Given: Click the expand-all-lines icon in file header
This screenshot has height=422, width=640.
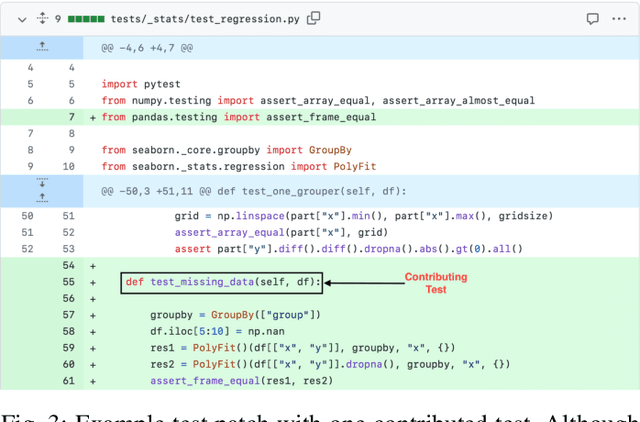Looking at the screenshot, I should pos(41,18).
